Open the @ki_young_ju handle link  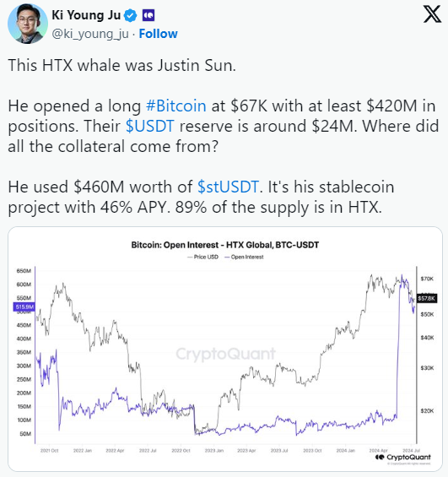click(90, 34)
